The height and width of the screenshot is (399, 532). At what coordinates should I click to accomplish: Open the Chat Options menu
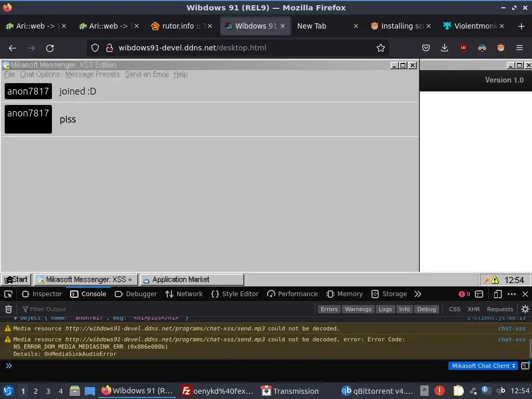click(39, 75)
